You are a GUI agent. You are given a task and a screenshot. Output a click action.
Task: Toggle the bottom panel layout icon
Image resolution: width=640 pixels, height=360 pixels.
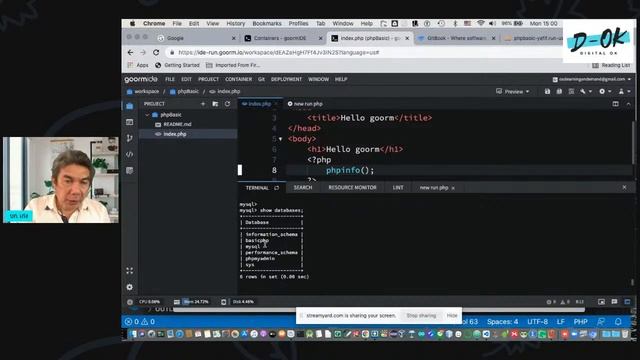627,302
